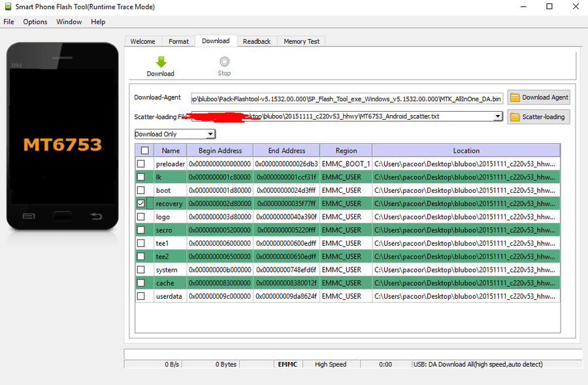
Task: Click the preloader name cell
Action: point(171,163)
